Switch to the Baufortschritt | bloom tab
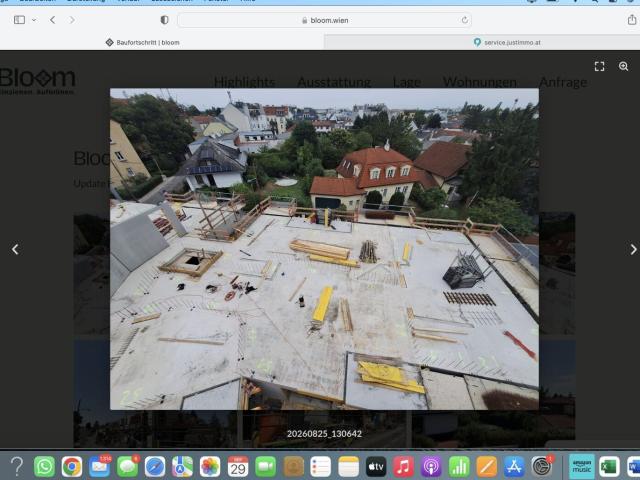The width and height of the screenshot is (640, 480). coord(142,42)
